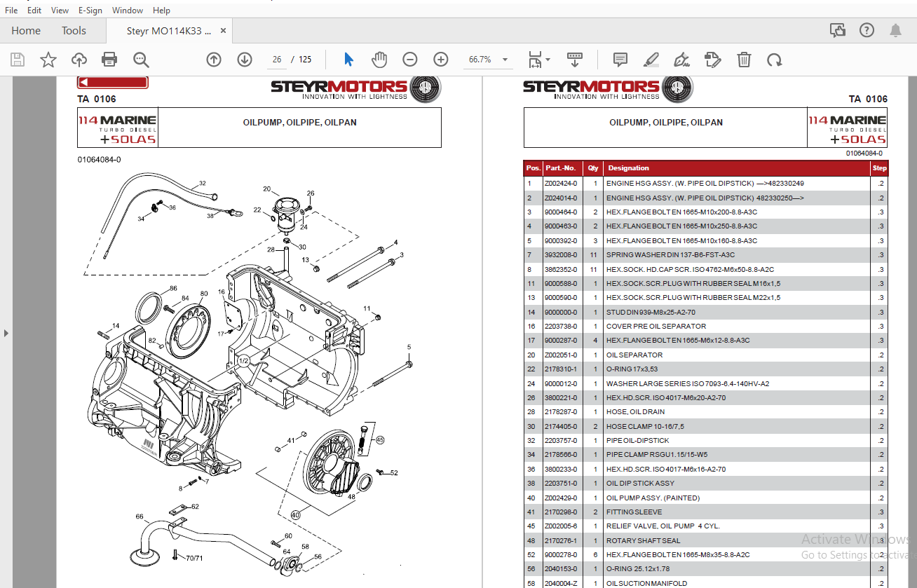This screenshot has height=588, width=917.
Task: Click the Save file icon
Action: [18, 60]
